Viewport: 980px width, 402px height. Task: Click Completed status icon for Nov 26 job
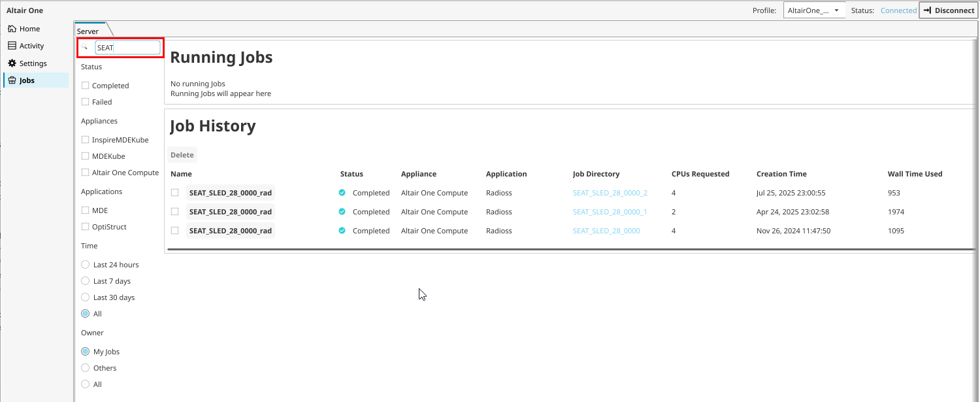(x=342, y=231)
